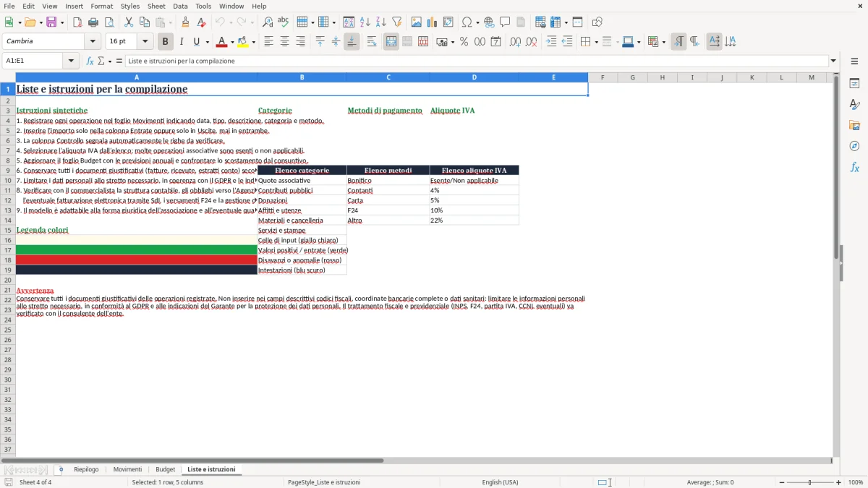Cut the selected cells
The height and width of the screenshot is (488, 868).
(129, 22)
